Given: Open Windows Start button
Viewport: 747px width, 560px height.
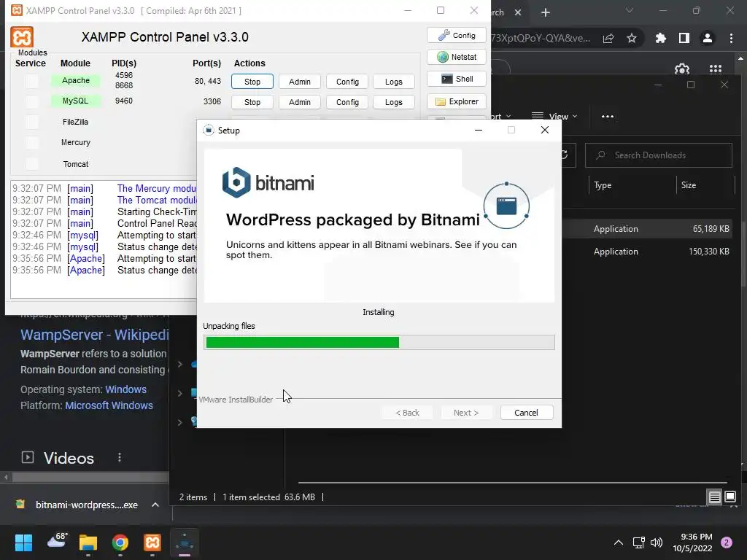Looking at the screenshot, I should point(23,542).
